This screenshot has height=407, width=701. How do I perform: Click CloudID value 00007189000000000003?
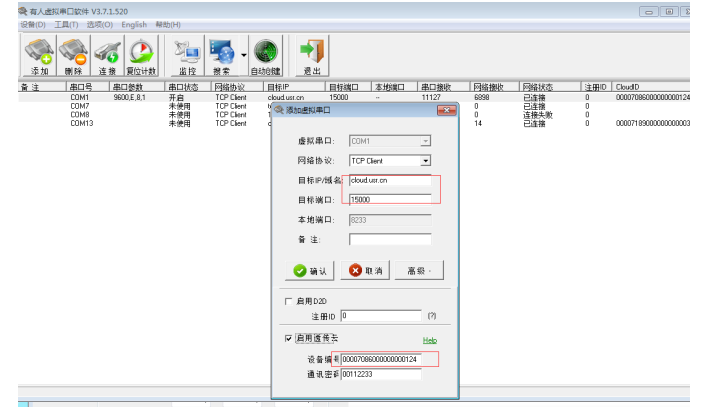tap(653, 123)
